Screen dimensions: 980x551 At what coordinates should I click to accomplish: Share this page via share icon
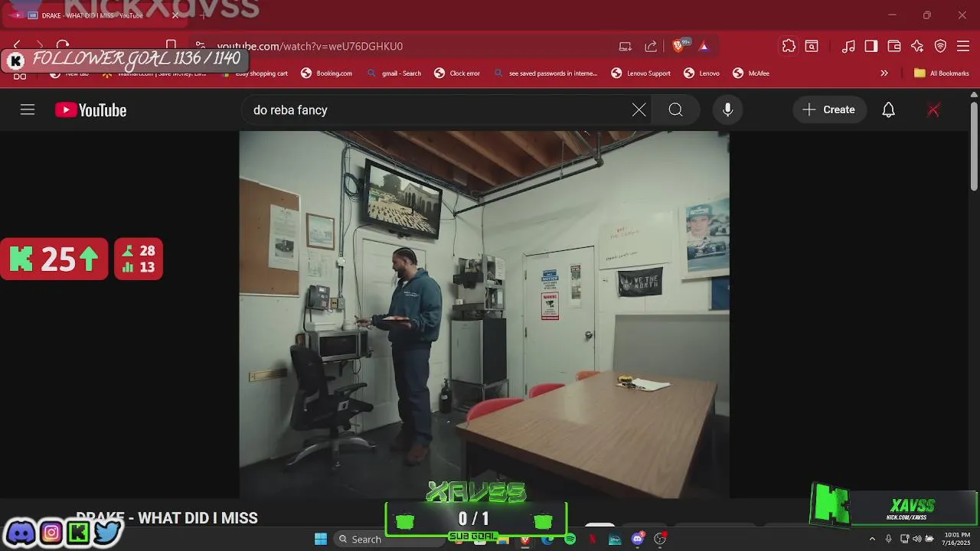click(x=651, y=47)
